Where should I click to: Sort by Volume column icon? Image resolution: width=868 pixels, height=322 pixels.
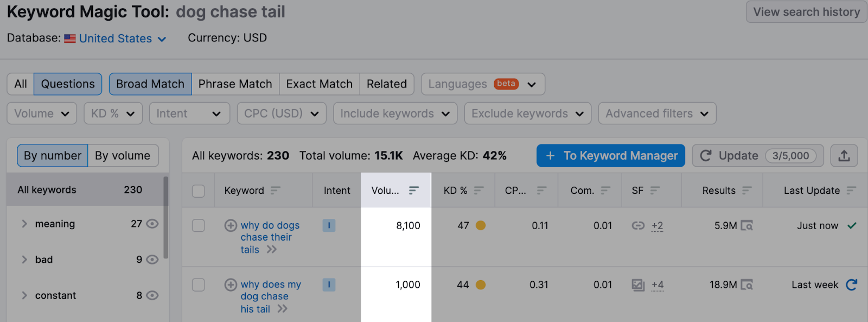(414, 191)
